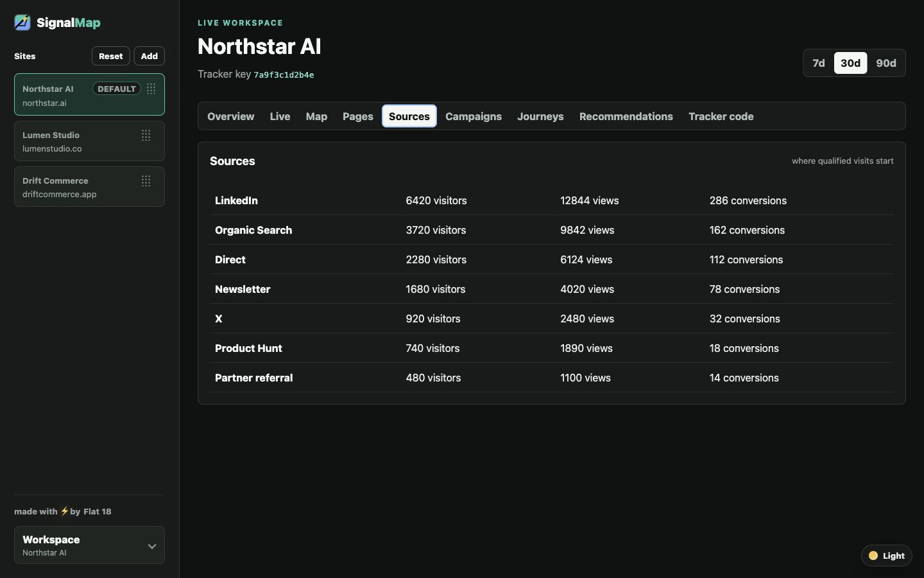Click "1890 views" cell
924x578 pixels.
tap(586, 348)
